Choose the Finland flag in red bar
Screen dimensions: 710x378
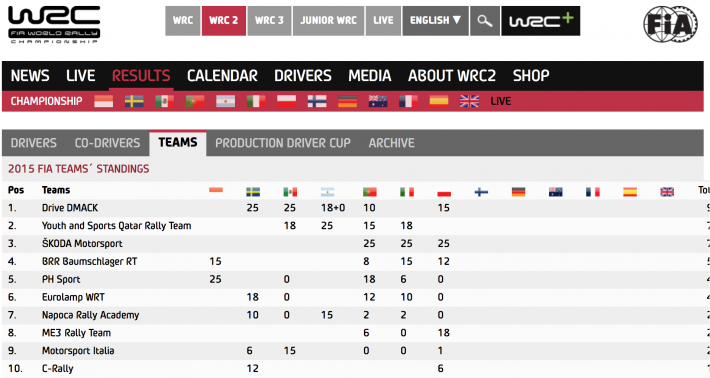coord(317,101)
